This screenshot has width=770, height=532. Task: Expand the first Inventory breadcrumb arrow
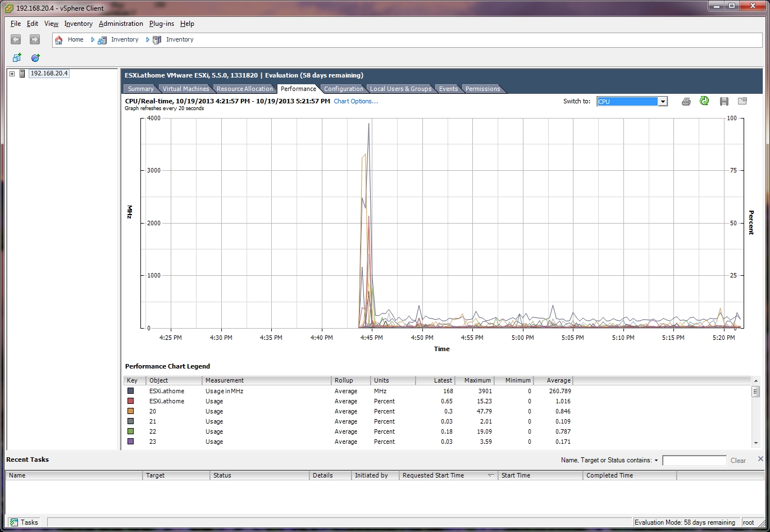pyautogui.click(x=148, y=40)
